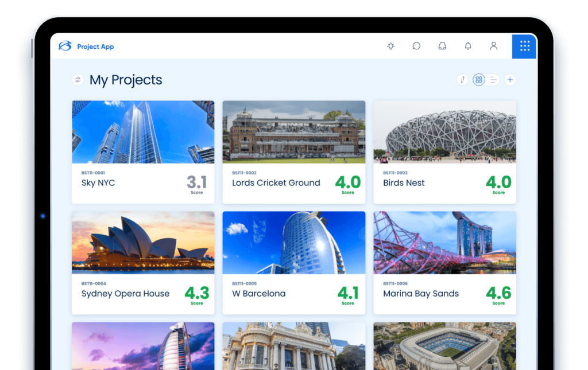Check notifications via the bell icon

pyautogui.click(x=468, y=46)
